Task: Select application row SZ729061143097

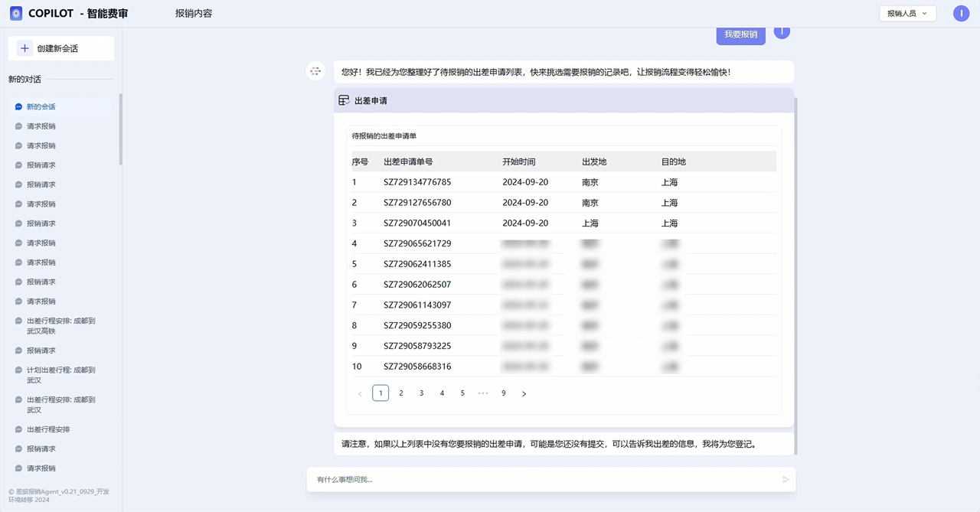Action: tap(563, 305)
